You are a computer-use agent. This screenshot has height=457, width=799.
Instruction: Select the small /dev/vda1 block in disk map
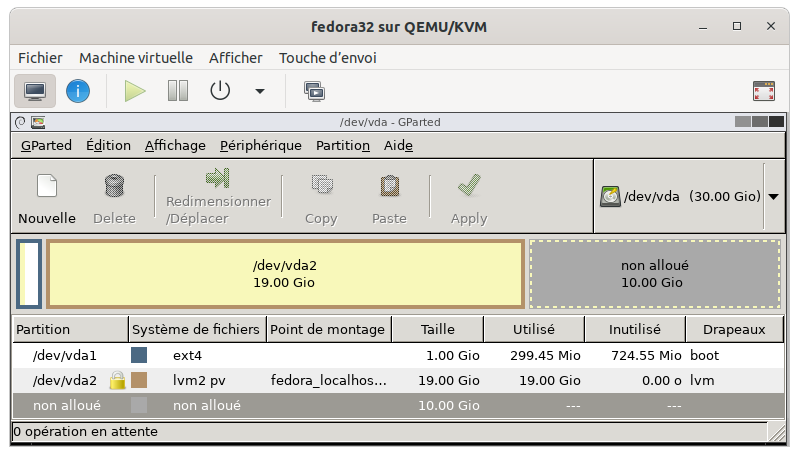(x=29, y=274)
